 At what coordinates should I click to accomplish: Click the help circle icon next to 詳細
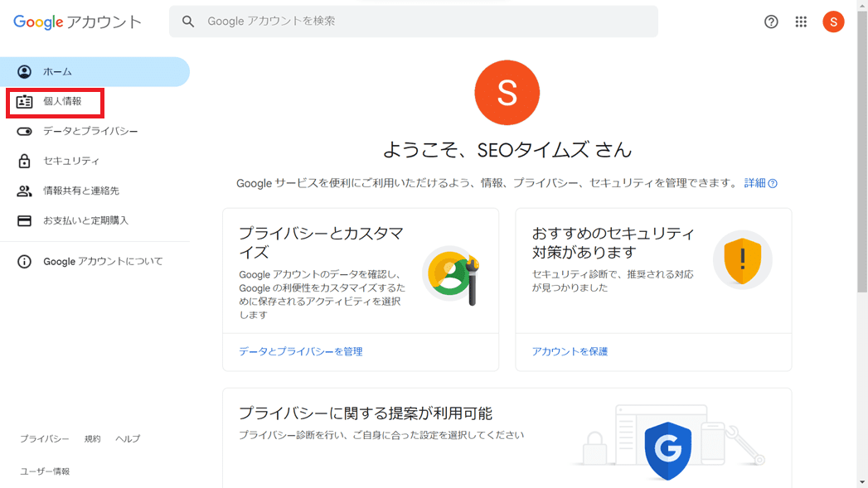pos(773,184)
